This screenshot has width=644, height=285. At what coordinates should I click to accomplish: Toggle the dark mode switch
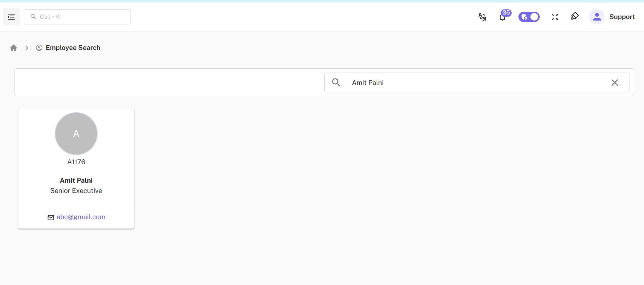pyautogui.click(x=529, y=17)
